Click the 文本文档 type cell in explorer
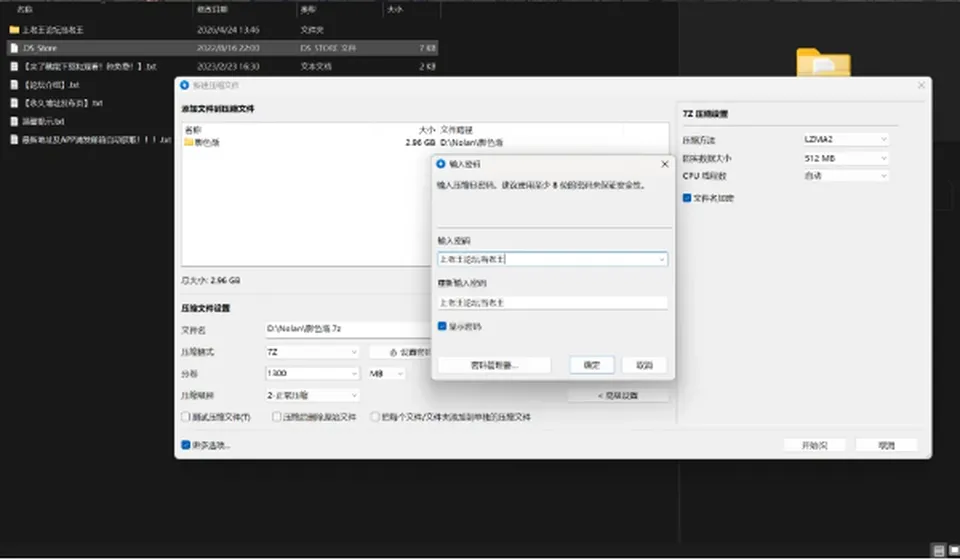 point(316,66)
